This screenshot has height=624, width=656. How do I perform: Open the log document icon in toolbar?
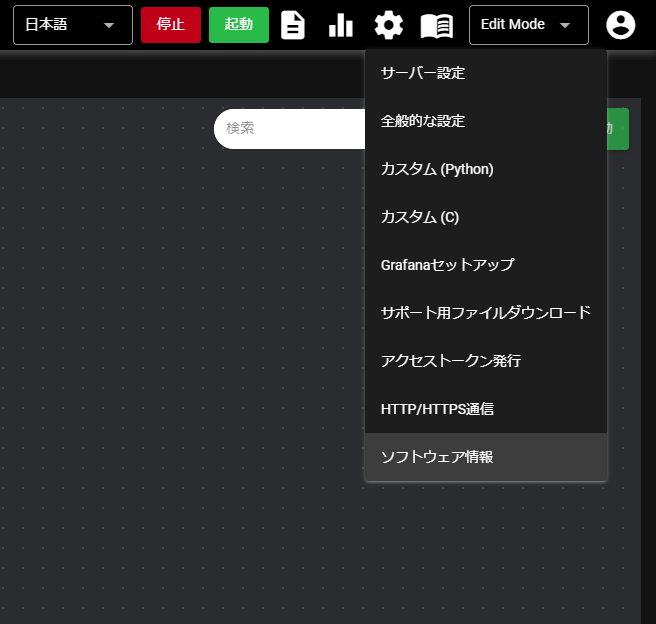tap(292, 25)
